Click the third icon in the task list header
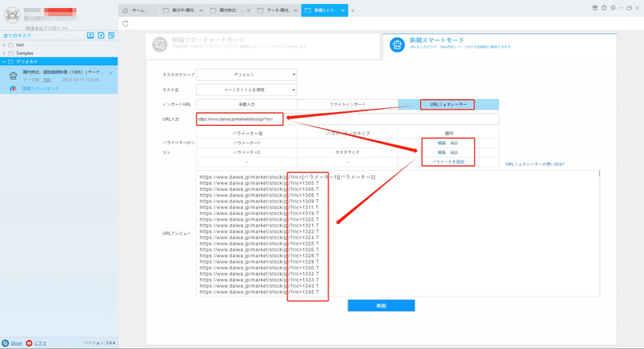The height and width of the screenshot is (349, 644). (x=111, y=35)
